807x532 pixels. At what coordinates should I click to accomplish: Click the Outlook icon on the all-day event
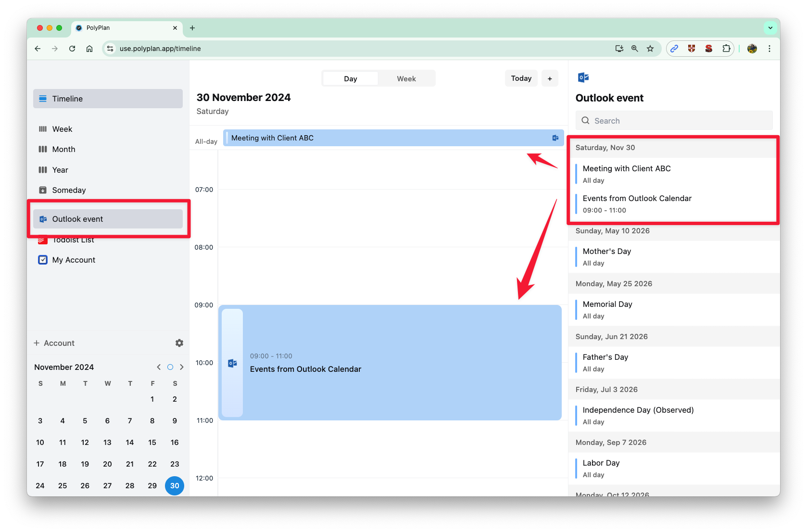coord(555,138)
